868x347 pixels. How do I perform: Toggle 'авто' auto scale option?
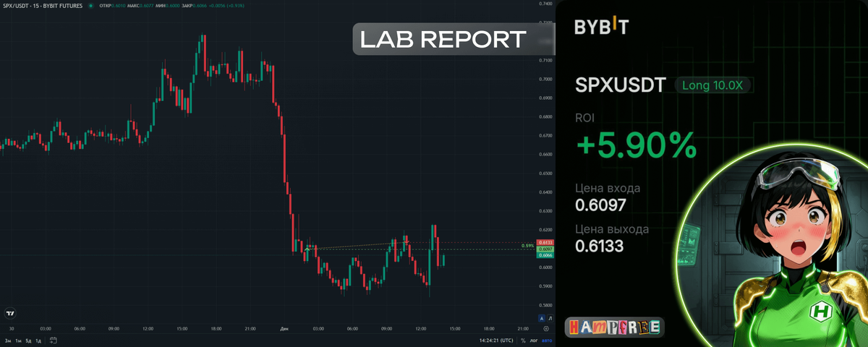tap(548, 340)
